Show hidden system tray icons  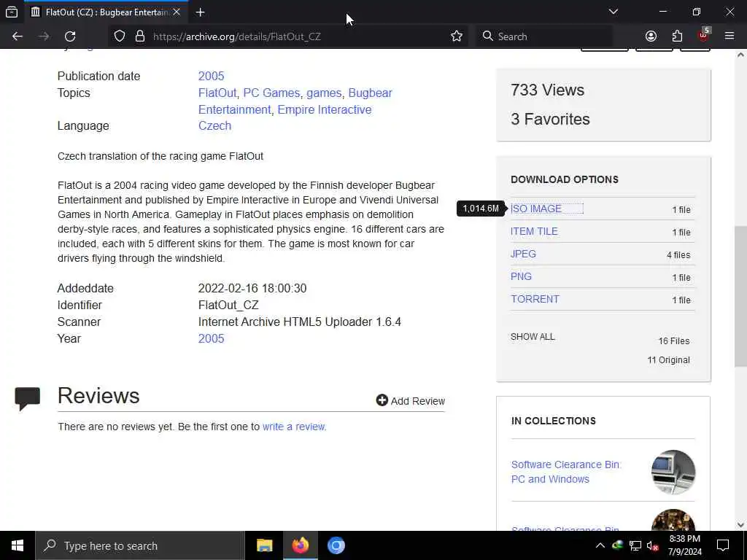point(600,545)
